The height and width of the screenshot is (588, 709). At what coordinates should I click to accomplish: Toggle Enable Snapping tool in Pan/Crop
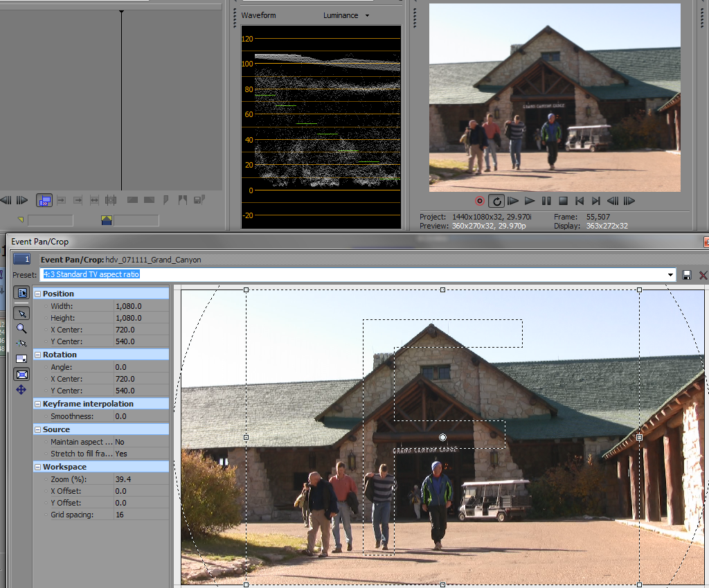pyautogui.click(x=21, y=344)
